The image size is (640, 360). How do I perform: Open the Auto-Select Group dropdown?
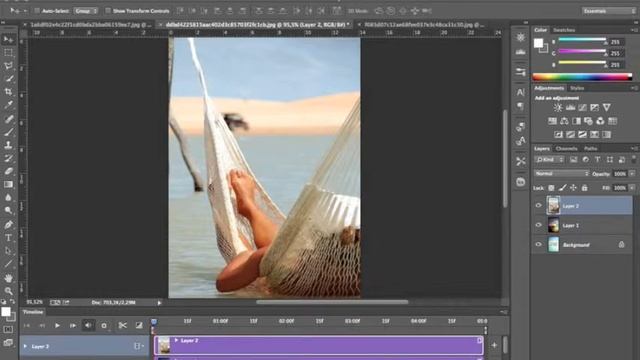[85, 11]
